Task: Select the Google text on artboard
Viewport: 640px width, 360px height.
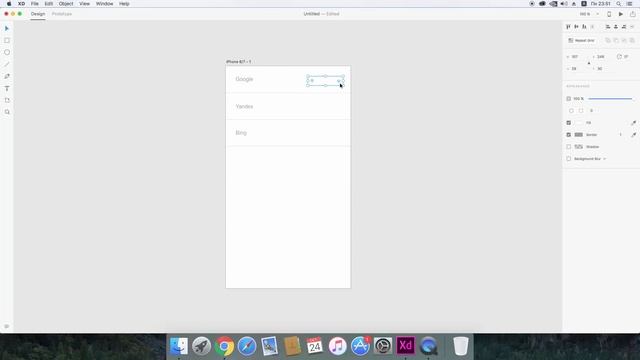Action: click(244, 79)
